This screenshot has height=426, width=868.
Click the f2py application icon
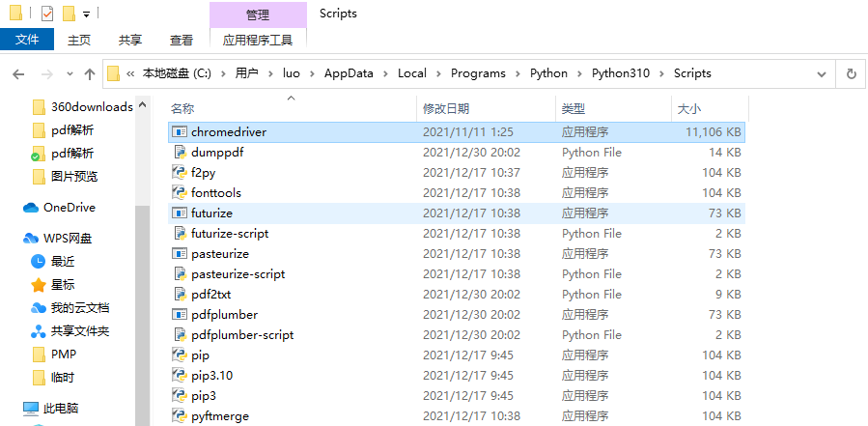tap(179, 172)
